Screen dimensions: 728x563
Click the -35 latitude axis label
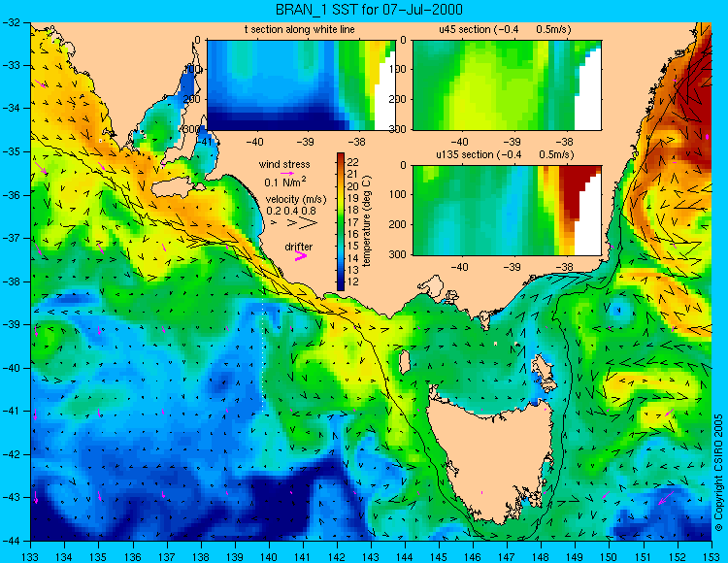[x=13, y=151]
